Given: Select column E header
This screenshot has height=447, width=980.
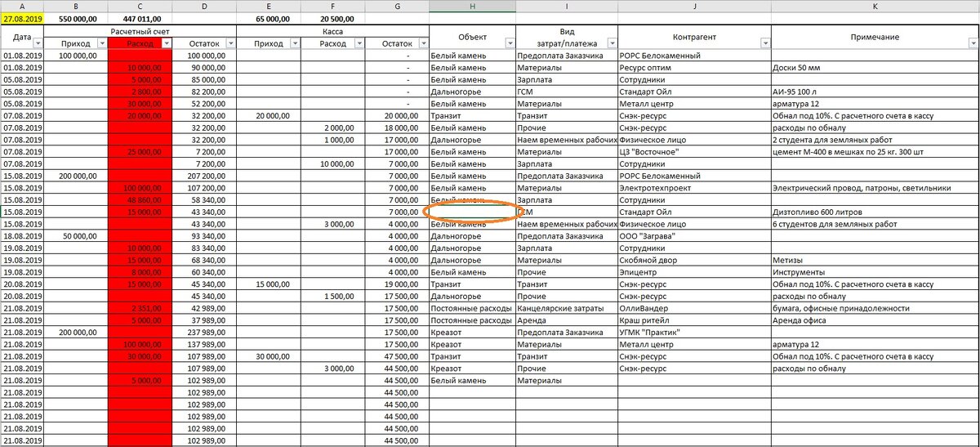Looking at the screenshot, I should [x=269, y=6].
